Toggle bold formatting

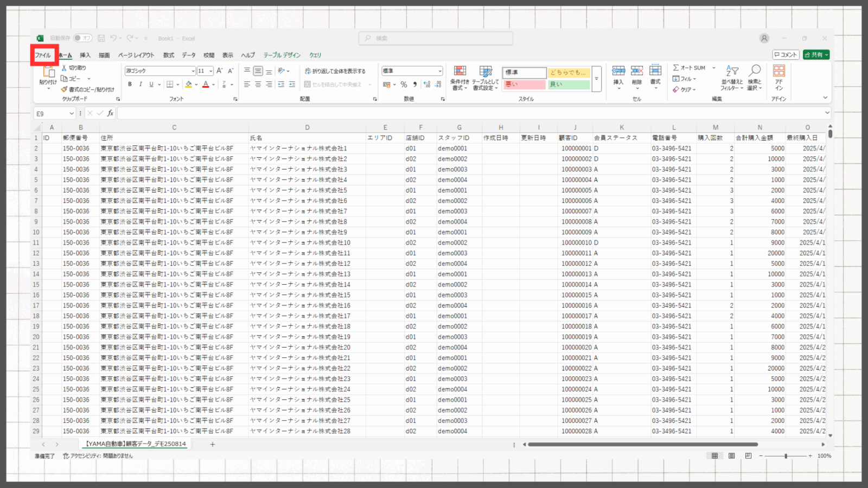tap(130, 85)
